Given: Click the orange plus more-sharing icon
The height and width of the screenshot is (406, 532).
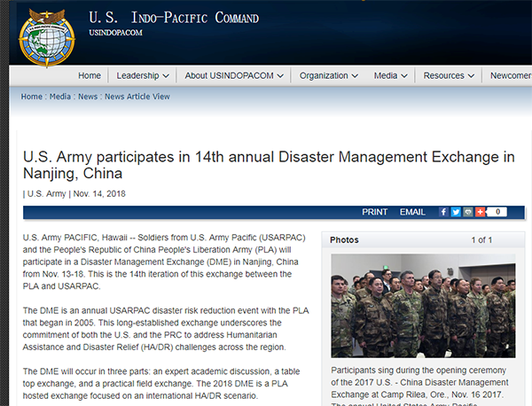Looking at the screenshot, I should (x=480, y=212).
